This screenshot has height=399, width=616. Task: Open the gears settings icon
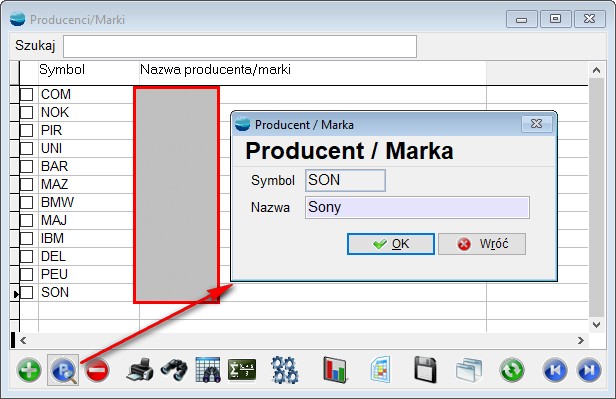tap(284, 370)
